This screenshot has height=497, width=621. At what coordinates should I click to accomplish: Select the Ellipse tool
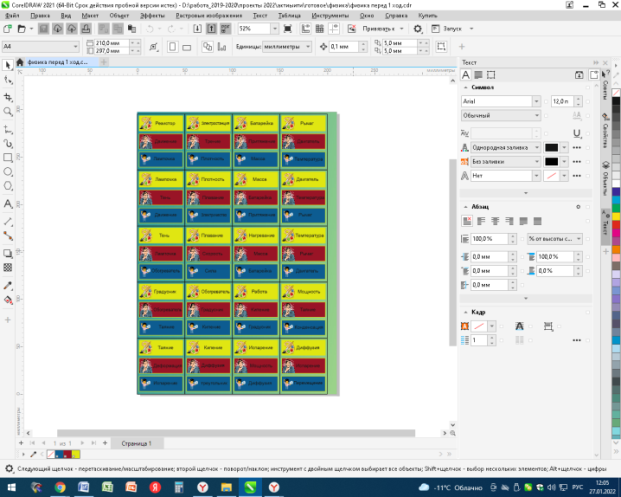tap(8, 172)
